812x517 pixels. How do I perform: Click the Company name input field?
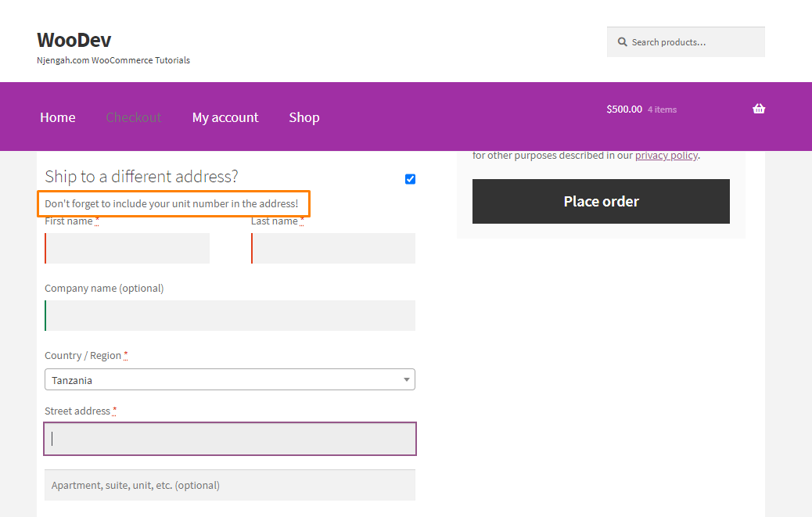(x=230, y=316)
